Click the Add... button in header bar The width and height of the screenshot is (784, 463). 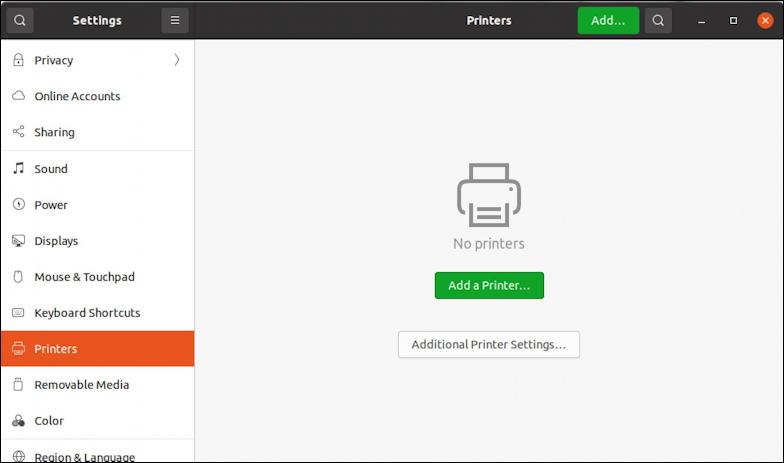click(x=608, y=20)
